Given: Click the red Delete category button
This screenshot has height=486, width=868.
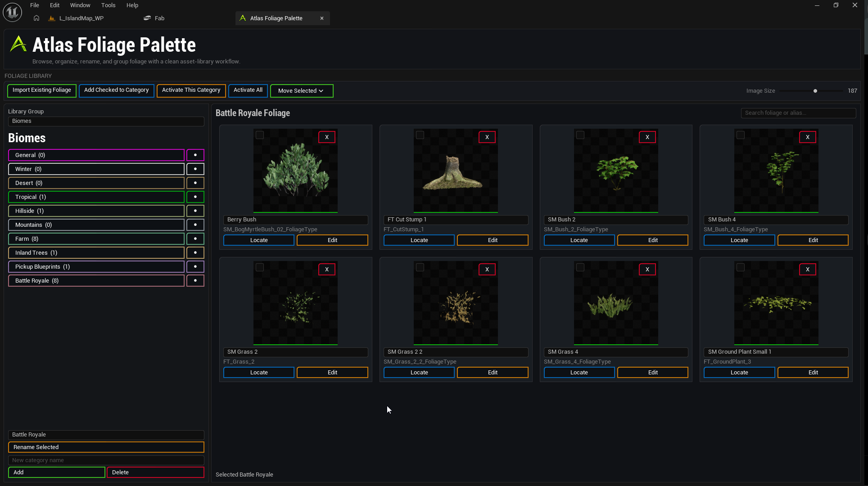Looking at the screenshot, I should pyautogui.click(x=155, y=472).
